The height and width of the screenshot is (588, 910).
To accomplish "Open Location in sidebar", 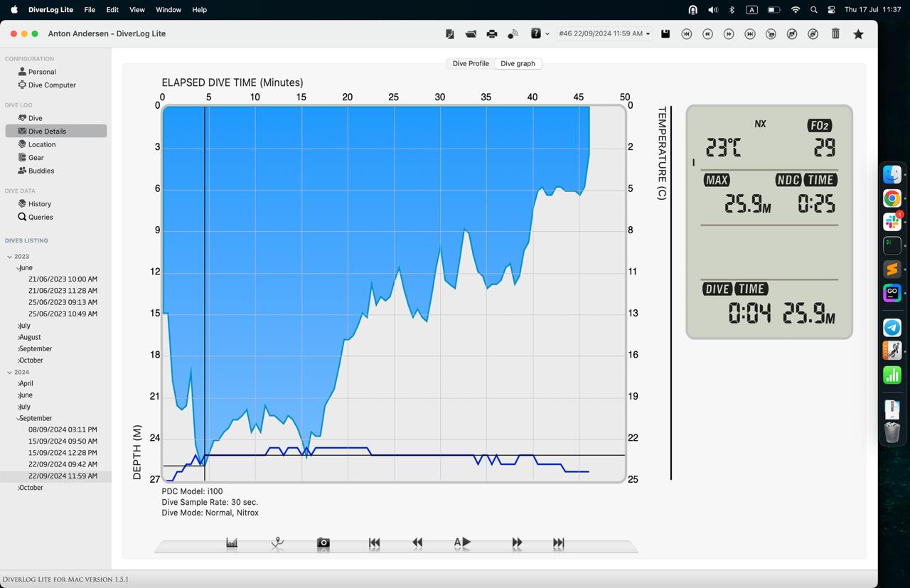I will [42, 144].
